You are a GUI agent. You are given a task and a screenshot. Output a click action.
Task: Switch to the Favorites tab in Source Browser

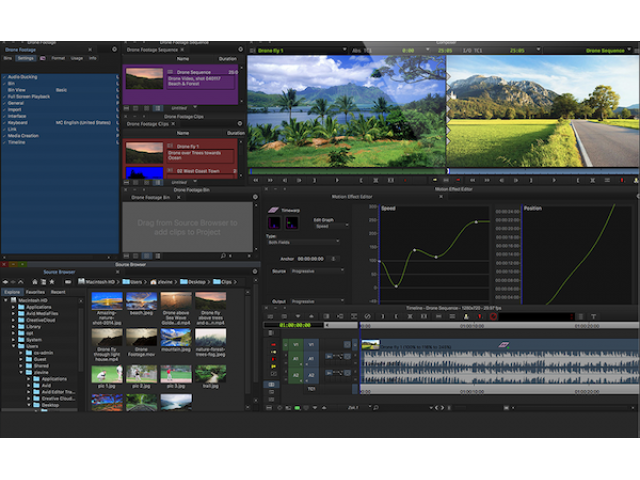pos(35,292)
